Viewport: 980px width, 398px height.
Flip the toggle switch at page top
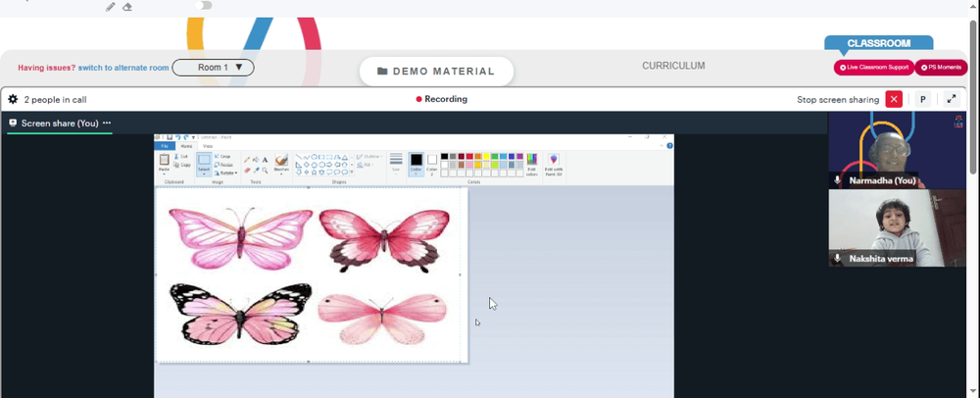[x=204, y=6]
